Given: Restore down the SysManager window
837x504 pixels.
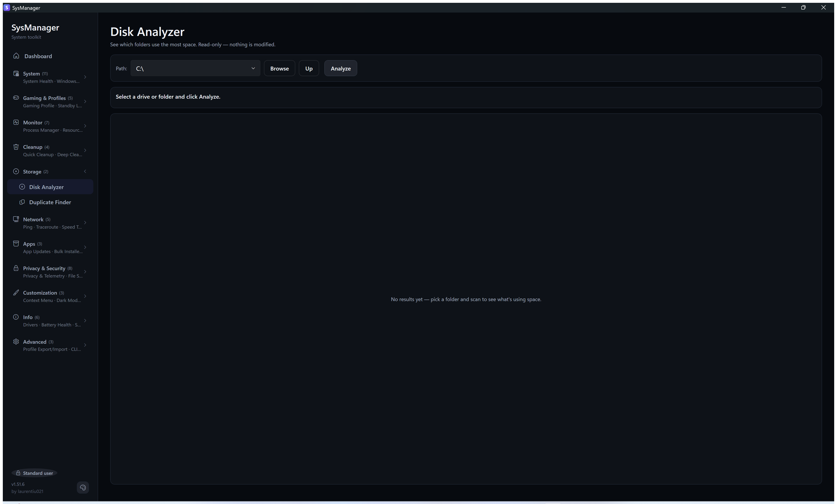Looking at the screenshot, I should (803, 8).
